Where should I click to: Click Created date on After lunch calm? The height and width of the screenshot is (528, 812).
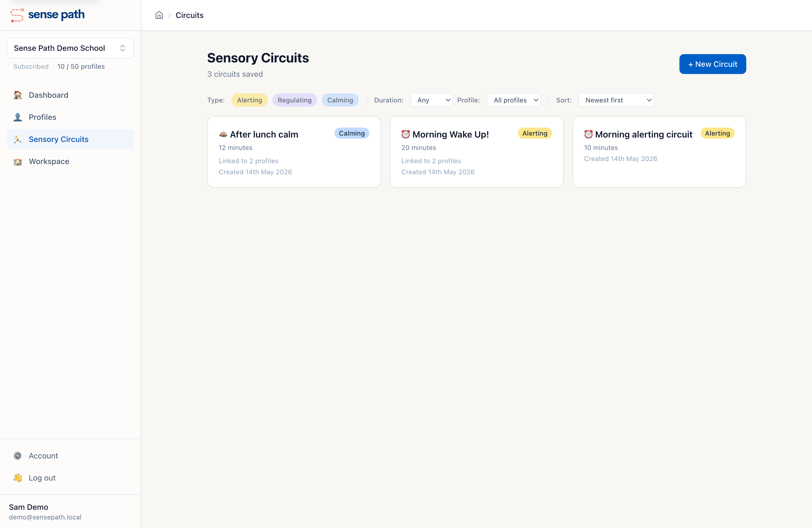pyautogui.click(x=255, y=172)
